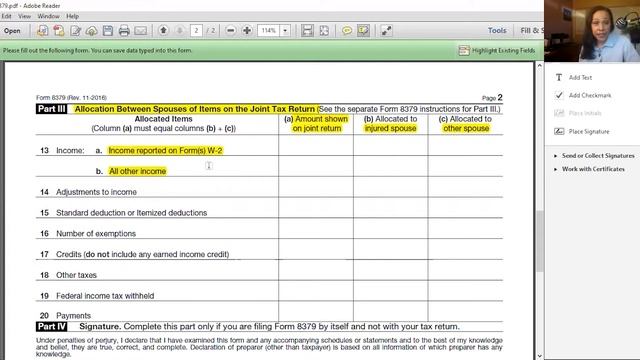Click 'Part III' section header label
The height and width of the screenshot is (360, 640).
coord(51,109)
